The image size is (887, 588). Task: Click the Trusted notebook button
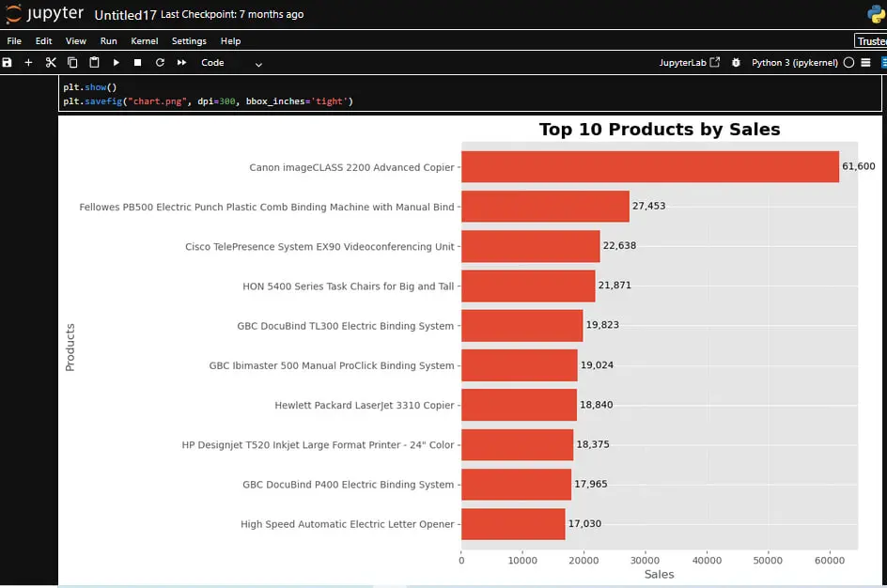871,40
